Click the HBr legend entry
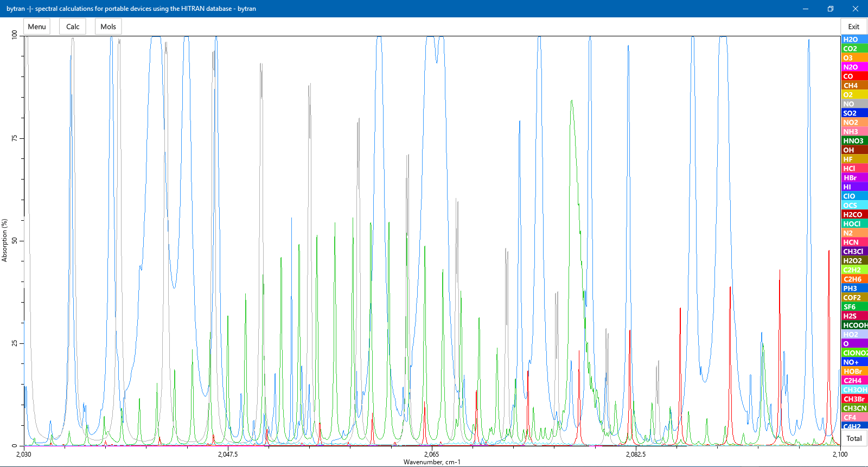The height and width of the screenshot is (467, 868). 854,178
